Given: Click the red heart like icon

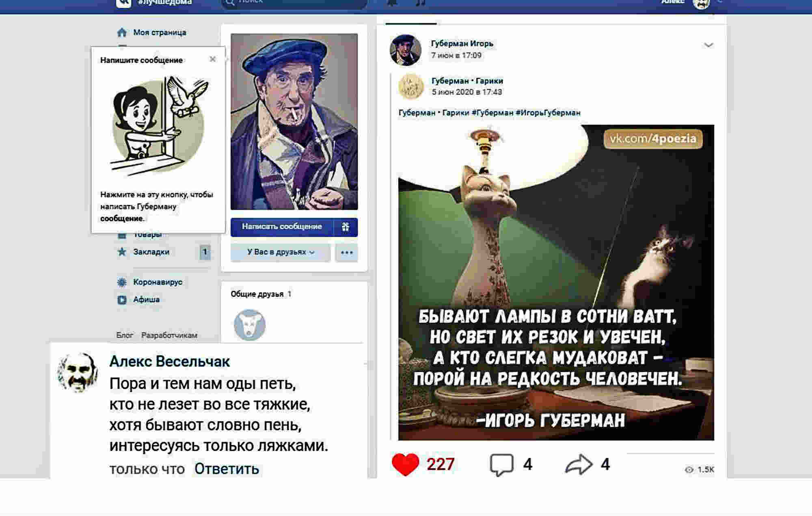Looking at the screenshot, I should 405,464.
